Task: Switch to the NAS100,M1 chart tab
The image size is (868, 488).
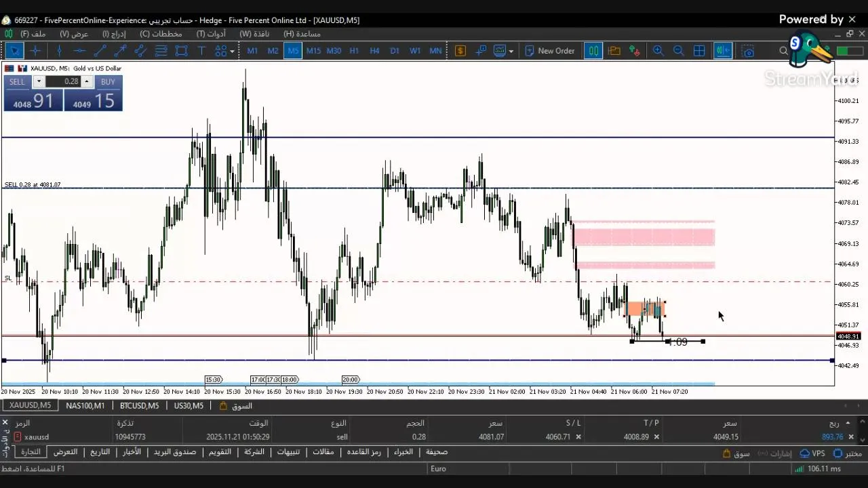Action: click(x=85, y=405)
